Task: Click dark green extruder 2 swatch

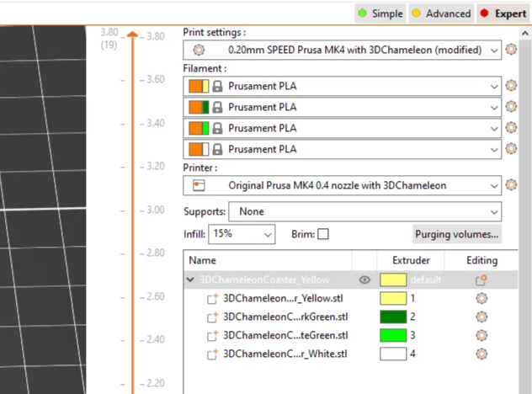Action: tap(393, 317)
